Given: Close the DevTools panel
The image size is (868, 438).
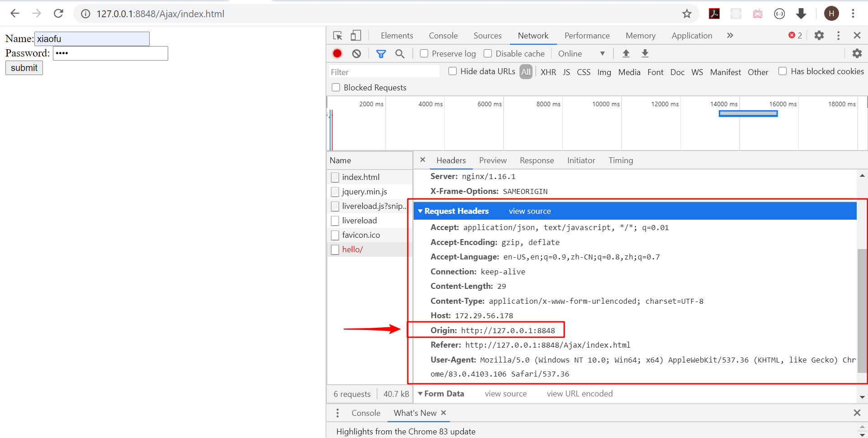Looking at the screenshot, I should point(857,36).
